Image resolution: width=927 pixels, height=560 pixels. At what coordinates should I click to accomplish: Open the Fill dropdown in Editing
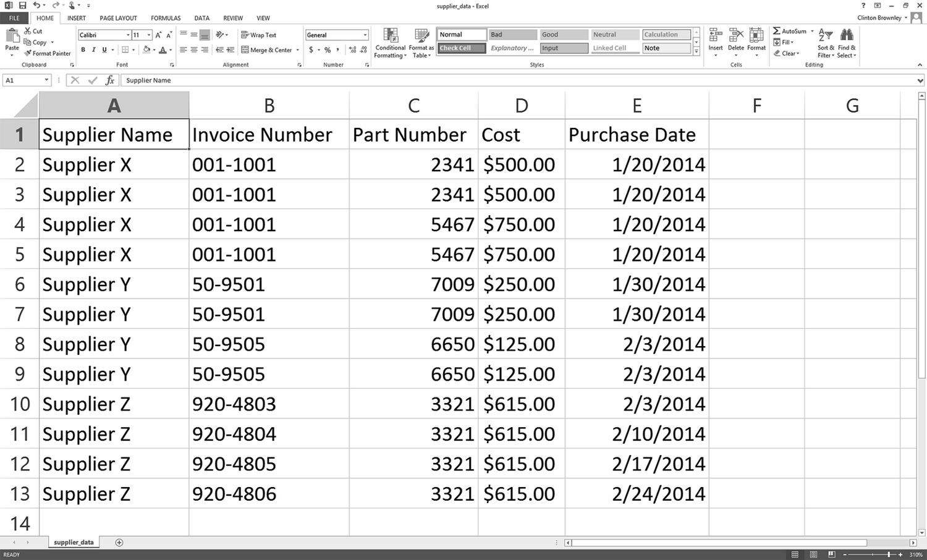[784, 42]
